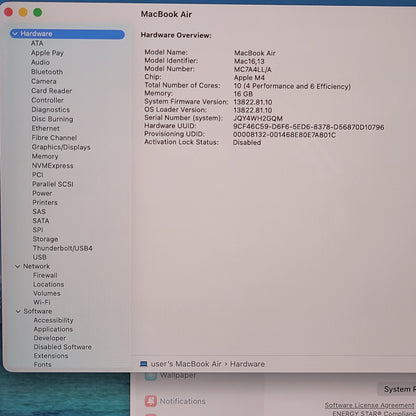Select Locations under Network

(48, 284)
